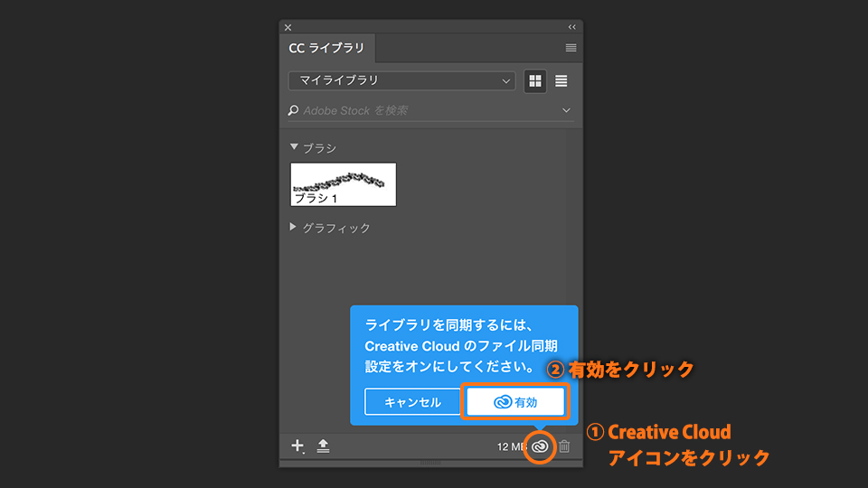Expand the グラフィック section triangle
The height and width of the screenshot is (488, 868).
coord(293,227)
